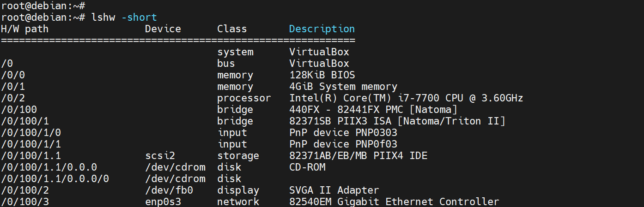Click the "CD-ROM" description text
644x207 pixels.
[x=307, y=167]
